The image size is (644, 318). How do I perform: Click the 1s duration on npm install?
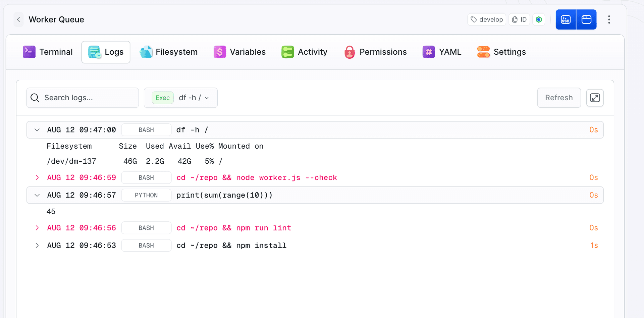(594, 246)
